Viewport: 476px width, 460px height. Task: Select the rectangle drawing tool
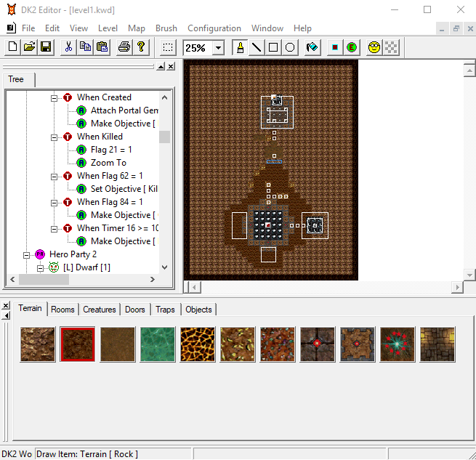(x=273, y=47)
